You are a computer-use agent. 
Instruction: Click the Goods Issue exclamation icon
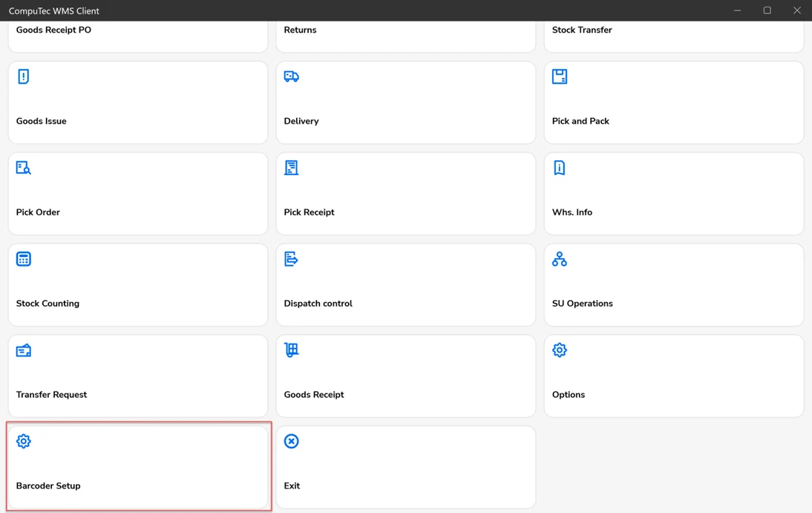point(24,76)
